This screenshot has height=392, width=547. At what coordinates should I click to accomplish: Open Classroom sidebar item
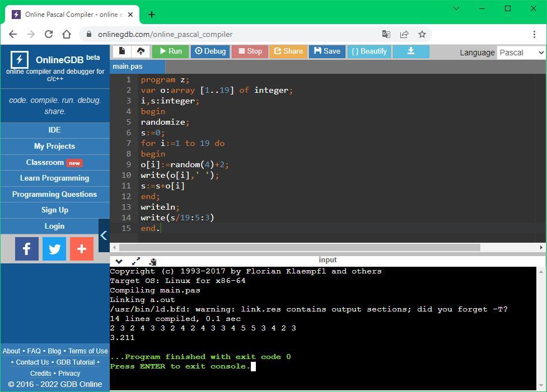[55, 163]
